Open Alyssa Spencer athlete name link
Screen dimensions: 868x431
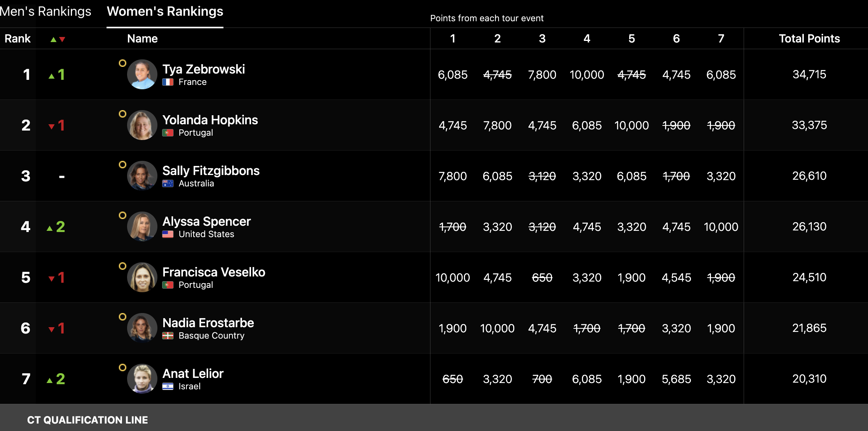[x=207, y=221]
